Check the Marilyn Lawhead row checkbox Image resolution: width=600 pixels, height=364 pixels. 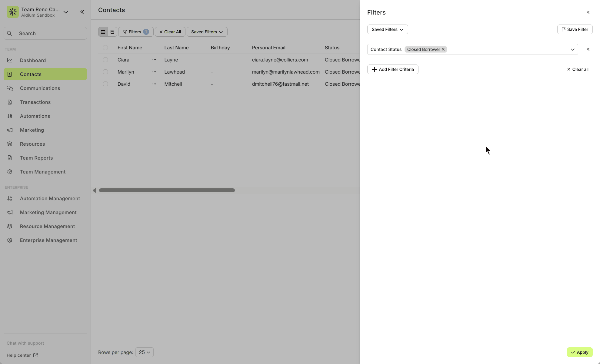[x=105, y=72]
